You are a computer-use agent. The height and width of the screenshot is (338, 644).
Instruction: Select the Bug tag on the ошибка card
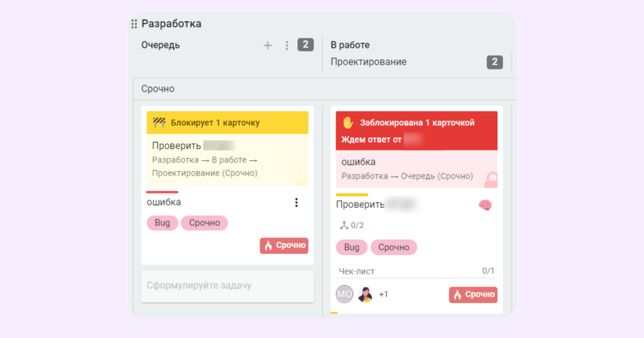[x=162, y=223]
